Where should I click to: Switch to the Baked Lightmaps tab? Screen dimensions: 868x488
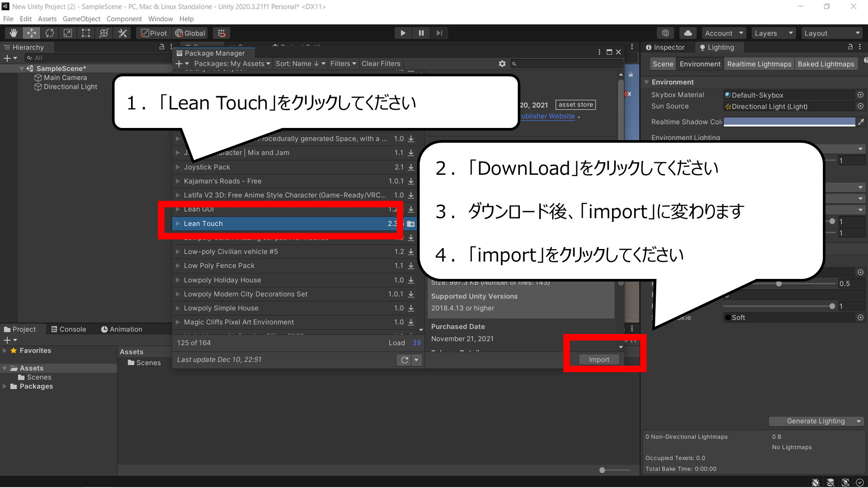(826, 64)
